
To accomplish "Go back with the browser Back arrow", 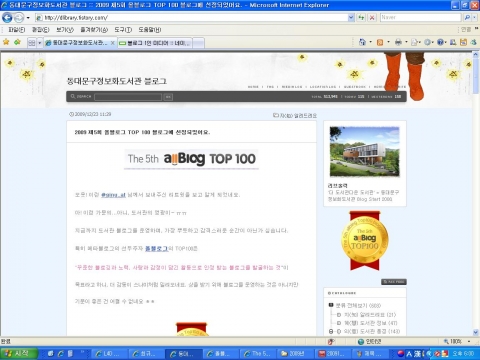I will tap(7, 17).
